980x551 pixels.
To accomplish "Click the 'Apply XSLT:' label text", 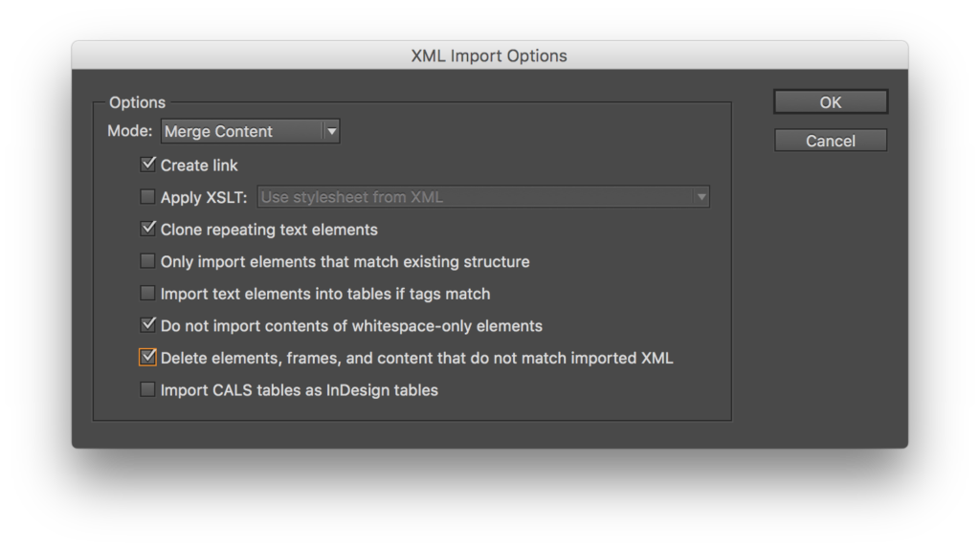I will click(204, 198).
